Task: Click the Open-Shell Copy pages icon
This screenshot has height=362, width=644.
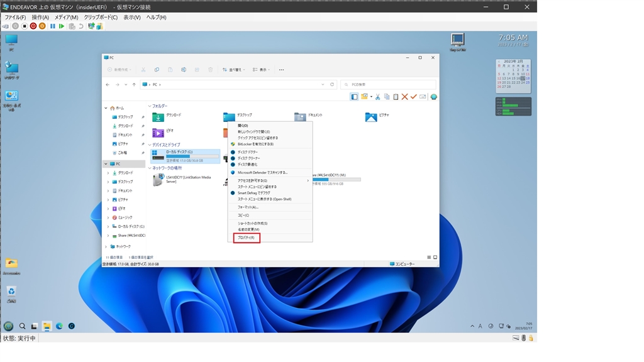Action: [387, 97]
